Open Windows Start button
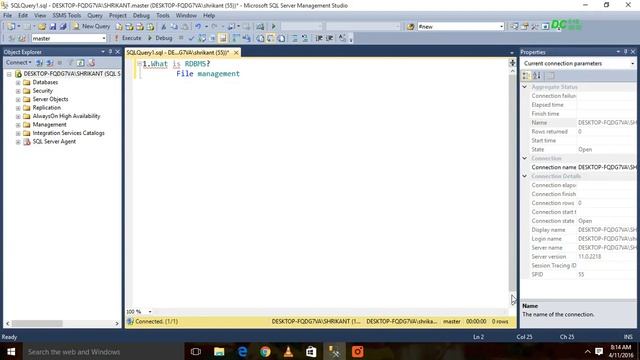Screen dimensions: 640x360 (11, 351)
